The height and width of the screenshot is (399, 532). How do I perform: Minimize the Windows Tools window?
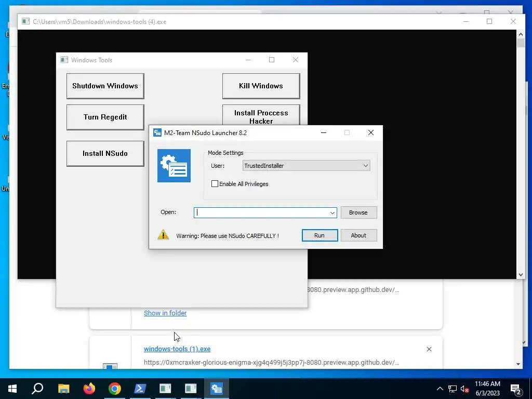coord(248,60)
